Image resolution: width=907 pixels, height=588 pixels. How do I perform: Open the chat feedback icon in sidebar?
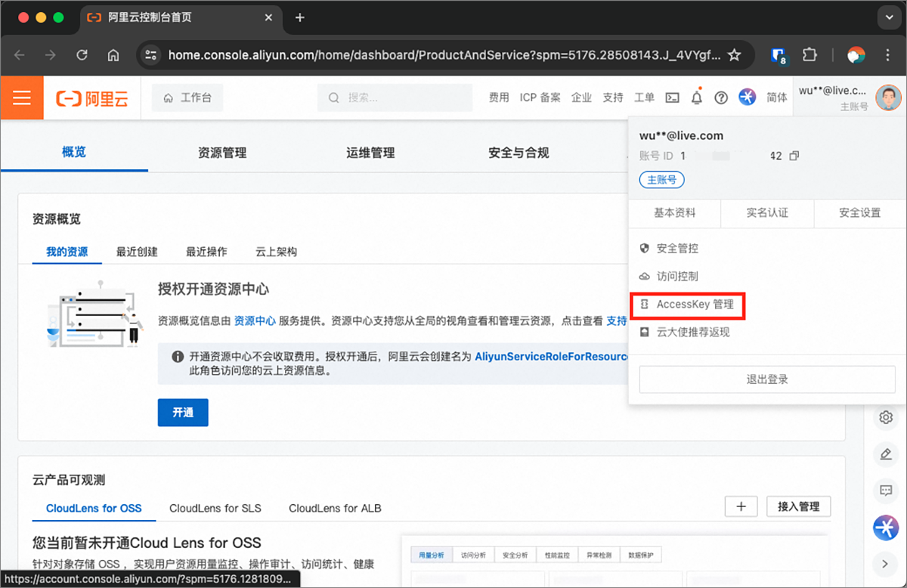[886, 491]
